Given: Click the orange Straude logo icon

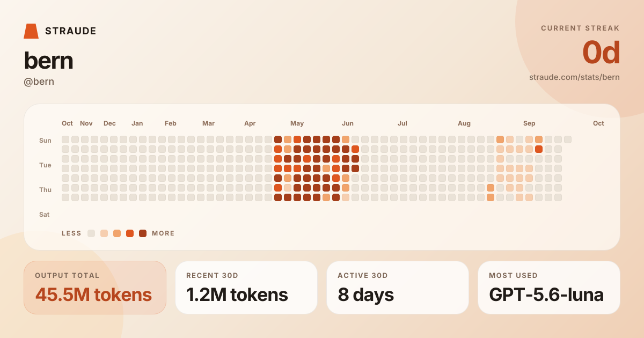Looking at the screenshot, I should point(31,31).
